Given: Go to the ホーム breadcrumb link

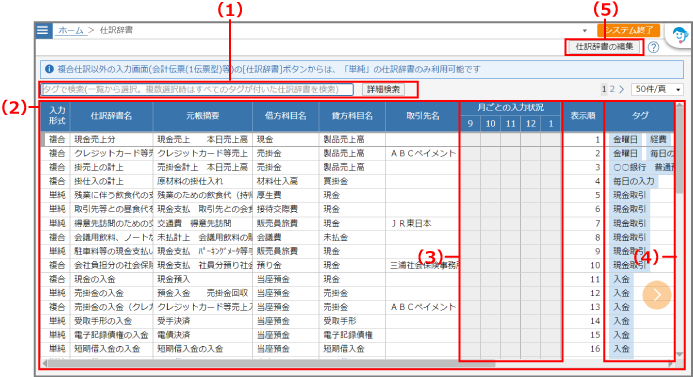Looking at the screenshot, I should [x=71, y=30].
